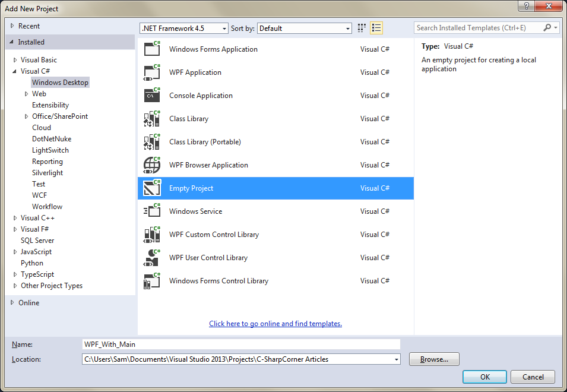Viewport: 567px width, 392px height.
Task: Select the Windows Forms Application template name
Action: tap(213, 49)
